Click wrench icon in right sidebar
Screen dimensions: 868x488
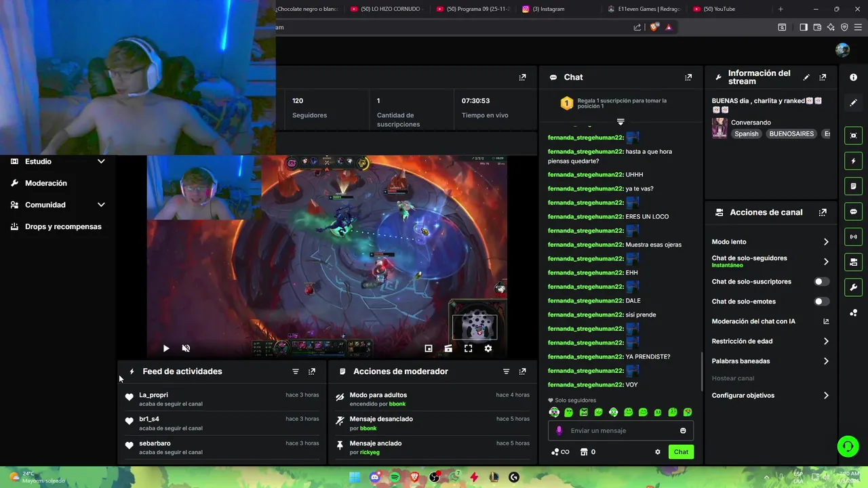[854, 287]
